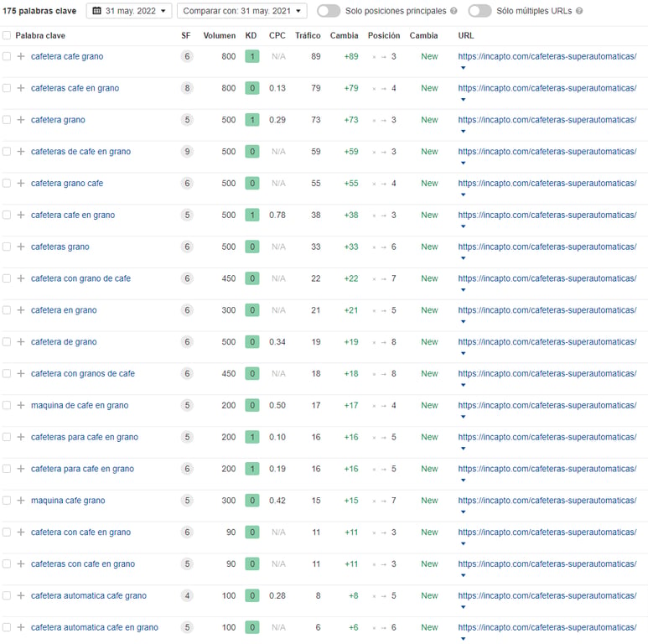Expand the 'cafeteras cafe en grano' plus icon
This screenshot has width=648, height=644.
coord(21,88)
